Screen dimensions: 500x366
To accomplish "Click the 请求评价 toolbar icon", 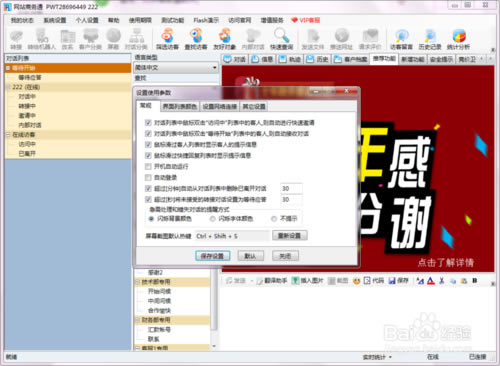I will (370, 39).
